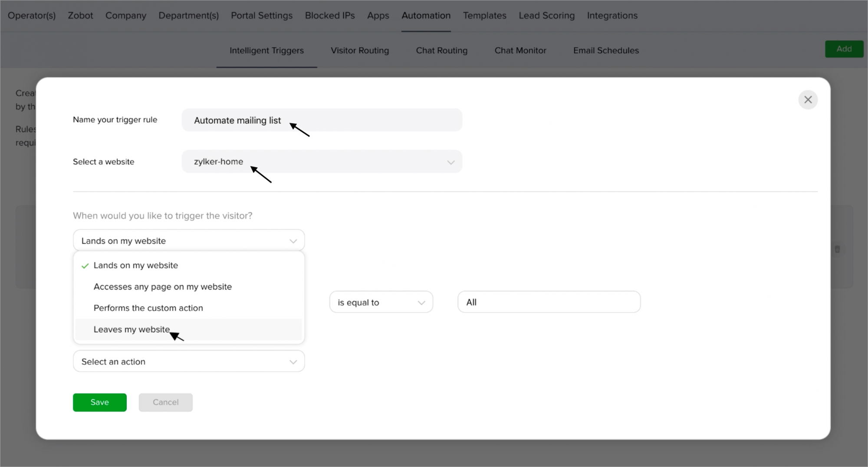Click the green Add button

click(x=844, y=49)
